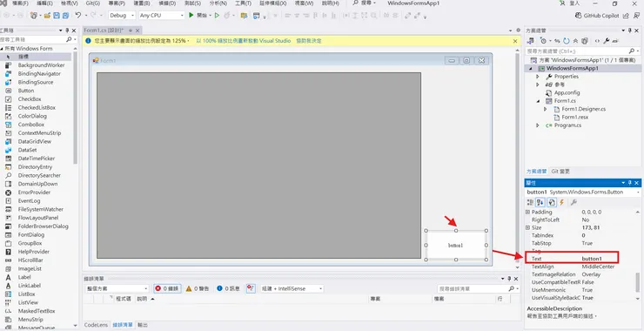The image size is (644, 331).
Task: Click the View Code icon in Solution Explorer
Action: pos(597,41)
